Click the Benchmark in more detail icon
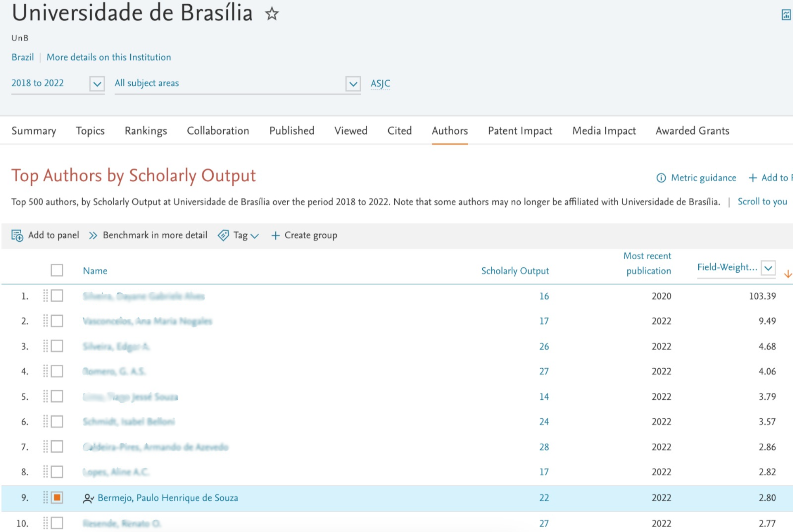Screen dimensions: 794x532 tap(93, 235)
